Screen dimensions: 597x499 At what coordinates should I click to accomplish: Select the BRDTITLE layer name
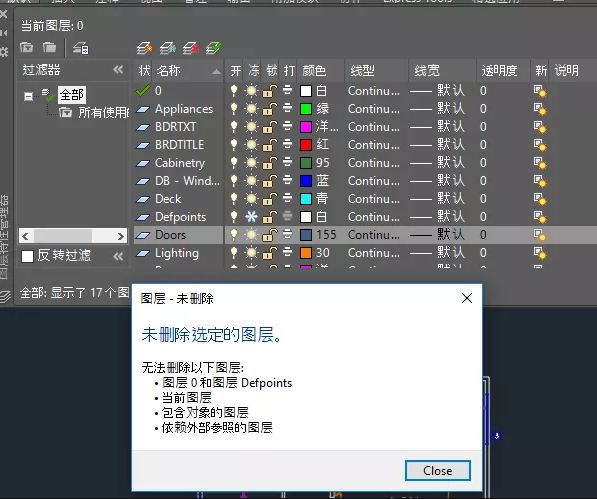point(179,145)
